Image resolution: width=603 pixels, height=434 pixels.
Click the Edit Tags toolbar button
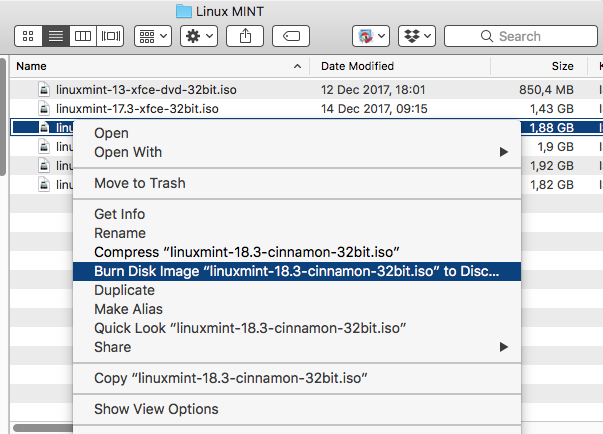pyautogui.click(x=291, y=36)
